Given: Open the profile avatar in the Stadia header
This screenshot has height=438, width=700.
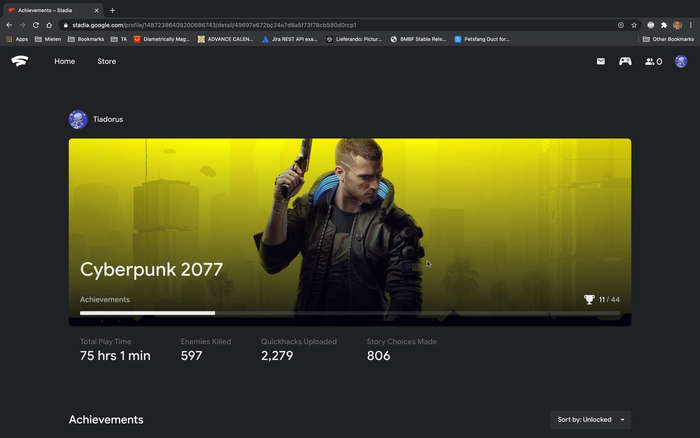Looking at the screenshot, I should [681, 61].
